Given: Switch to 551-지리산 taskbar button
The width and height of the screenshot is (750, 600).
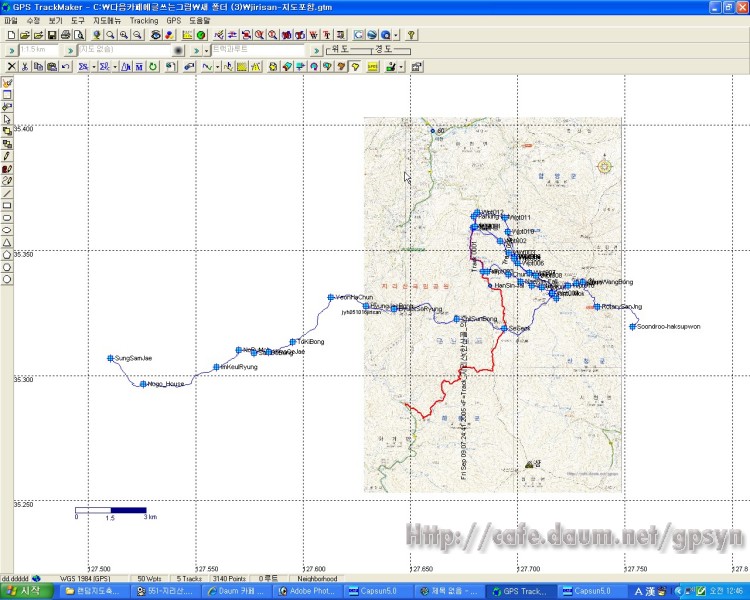Looking at the screenshot, I should point(165,591).
